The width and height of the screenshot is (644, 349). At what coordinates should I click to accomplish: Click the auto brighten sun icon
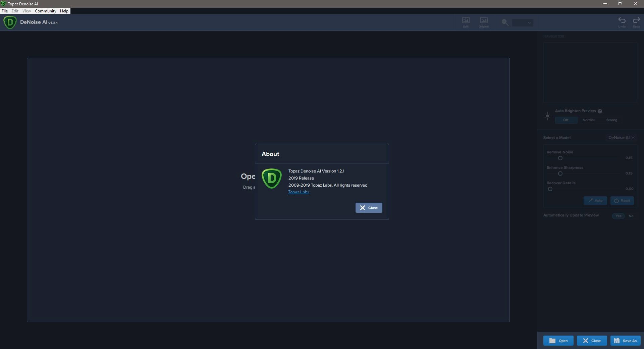click(547, 116)
